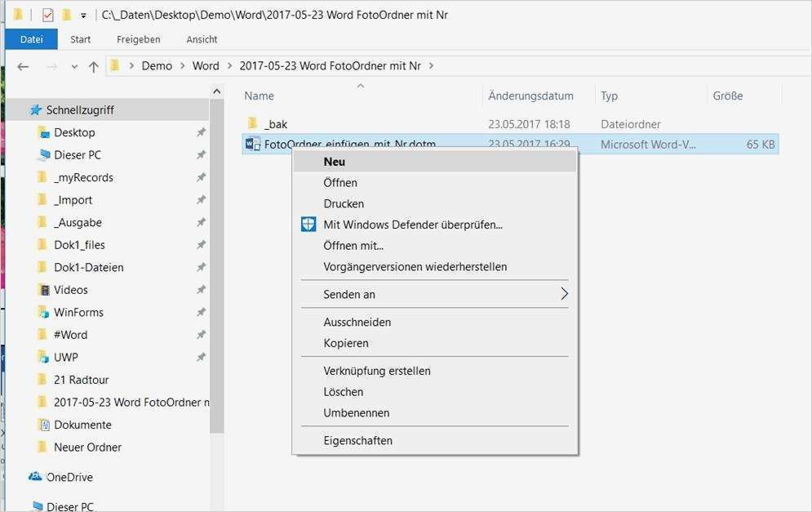Sort files by Änderungsdatum column header
The width and height of the screenshot is (812, 512).
click(530, 96)
